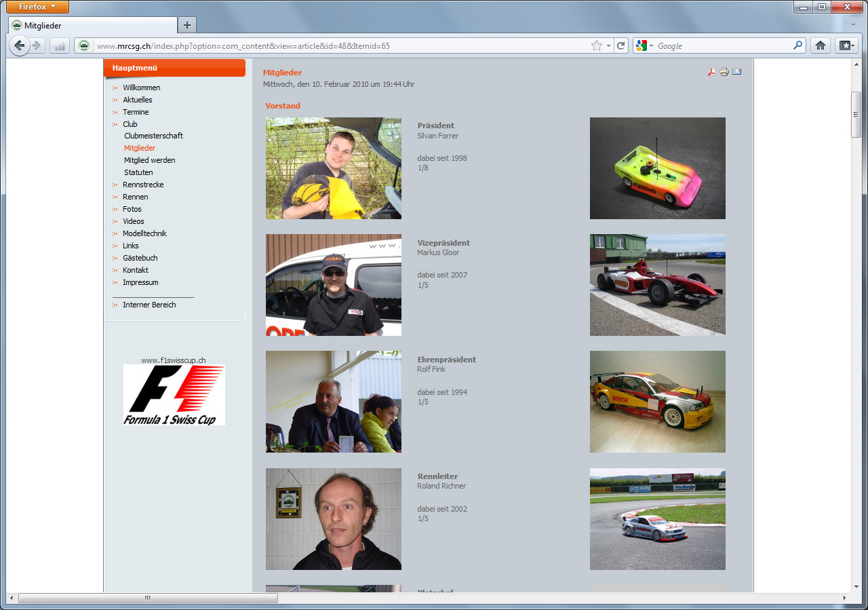Reload the page with the refresh icon
Viewport: 868px width, 610px height.
click(620, 45)
